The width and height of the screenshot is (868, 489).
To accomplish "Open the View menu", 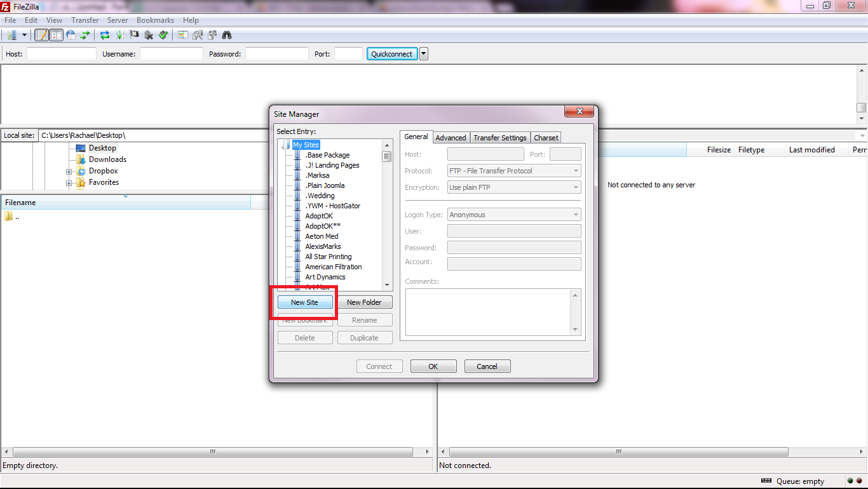I will coord(55,20).
